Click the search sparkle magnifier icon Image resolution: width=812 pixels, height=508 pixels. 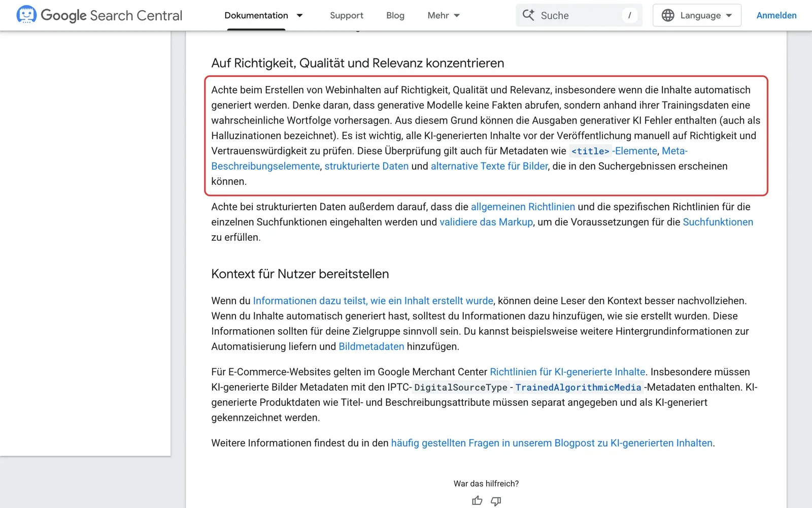pyautogui.click(x=528, y=15)
